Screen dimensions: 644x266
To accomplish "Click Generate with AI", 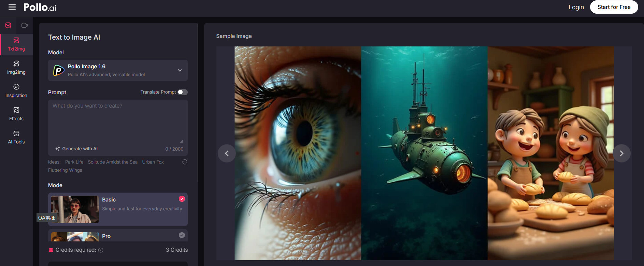I will [x=77, y=149].
